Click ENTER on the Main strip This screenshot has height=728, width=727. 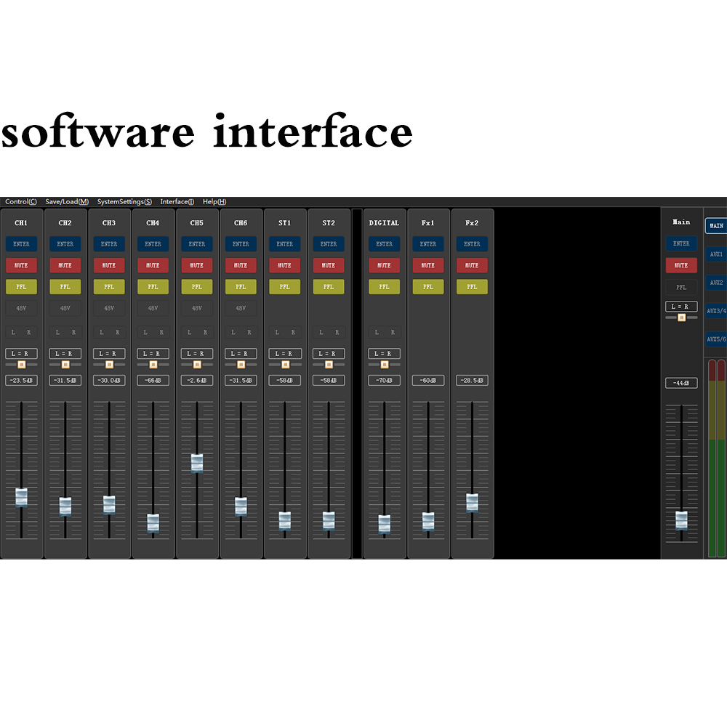[681, 243]
